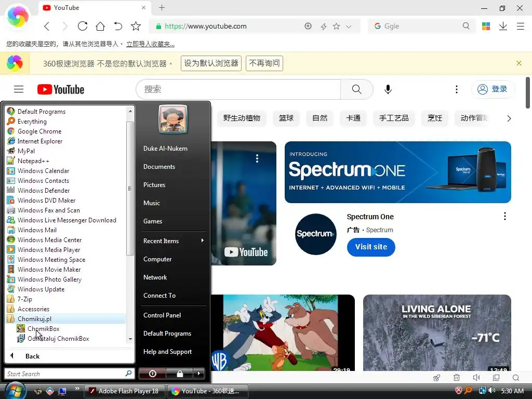This screenshot has height=399, width=532.
Task: Open YouTube hamburger guide menu
Action: [19, 89]
